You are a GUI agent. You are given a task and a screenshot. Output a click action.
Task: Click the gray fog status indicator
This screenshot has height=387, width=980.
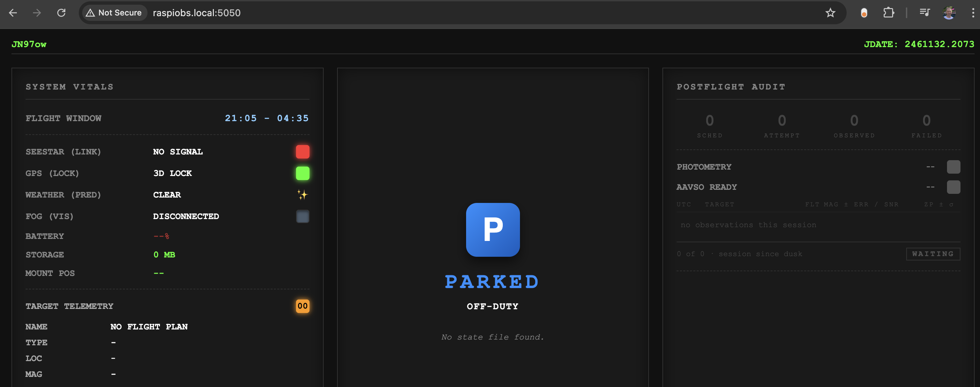[302, 216]
